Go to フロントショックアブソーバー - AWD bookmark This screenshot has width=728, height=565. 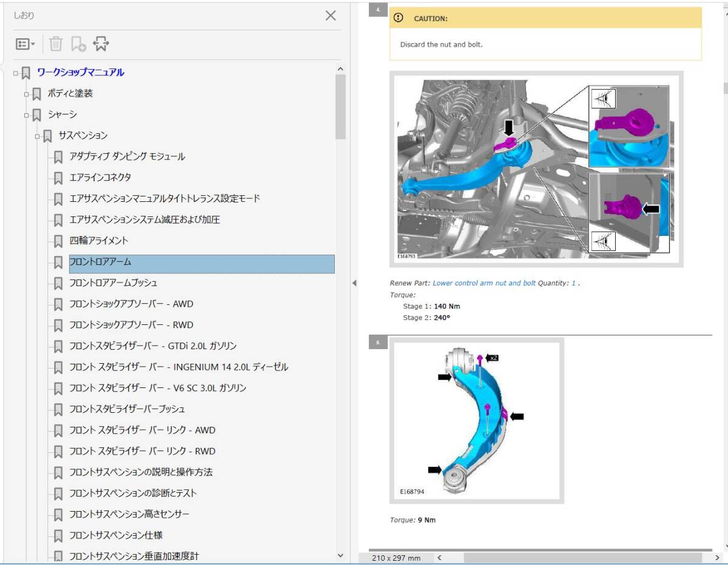[131, 304]
